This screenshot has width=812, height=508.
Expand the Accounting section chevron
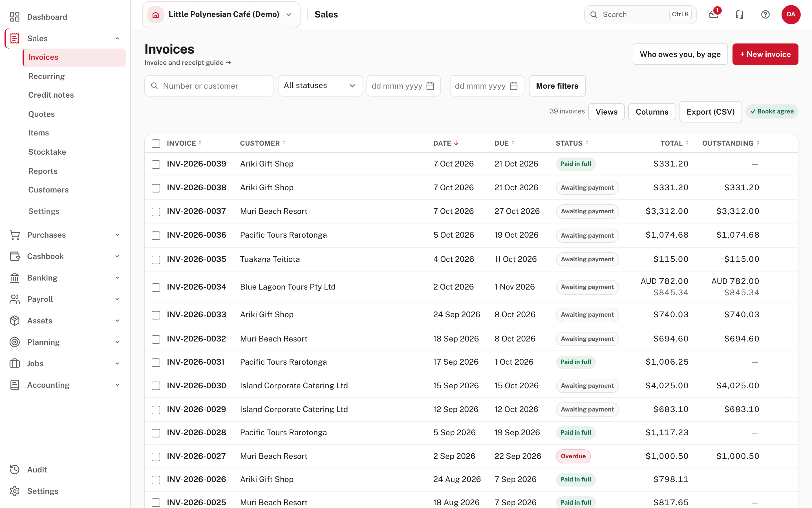click(x=118, y=385)
